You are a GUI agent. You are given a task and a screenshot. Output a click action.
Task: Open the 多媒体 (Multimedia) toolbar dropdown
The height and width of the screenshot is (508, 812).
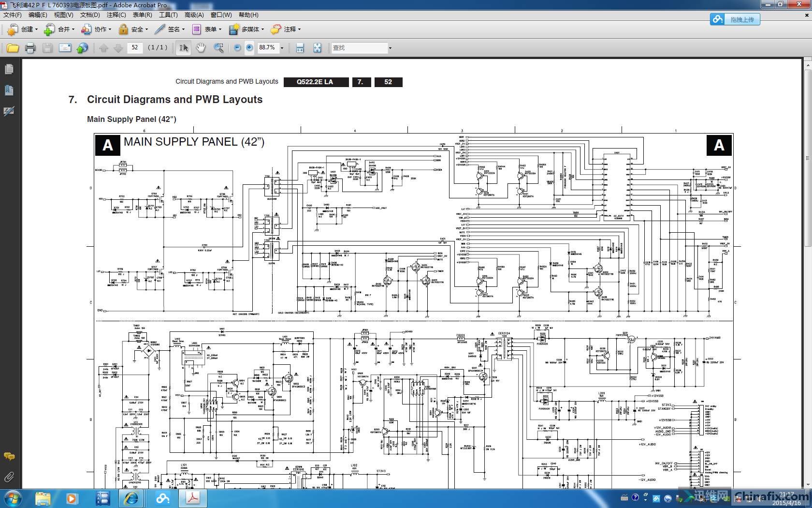246,30
